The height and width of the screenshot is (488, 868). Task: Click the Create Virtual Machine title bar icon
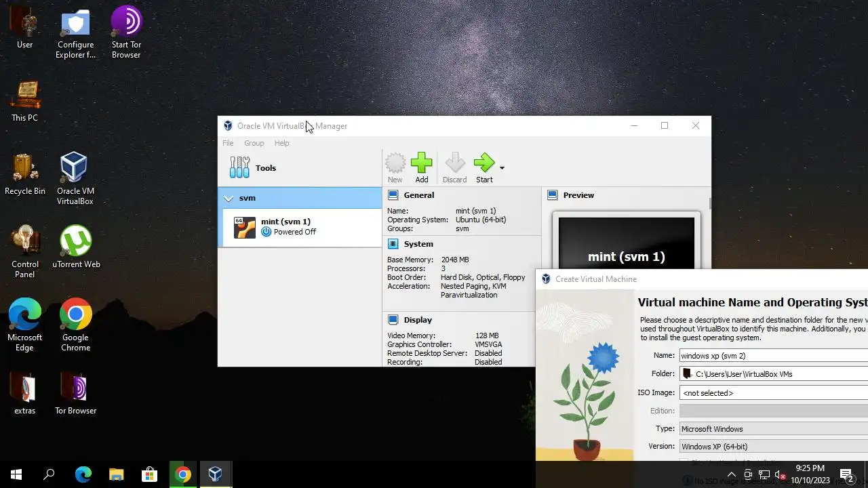click(x=546, y=279)
